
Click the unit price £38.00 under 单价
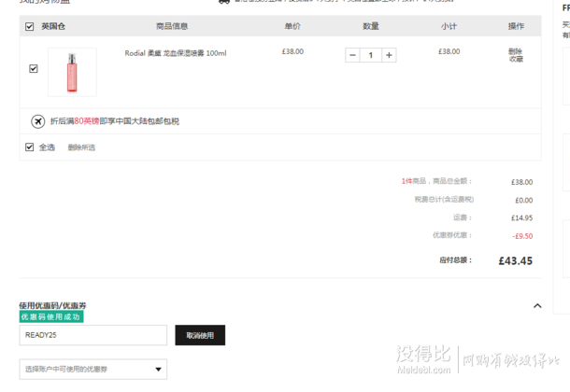click(x=292, y=51)
